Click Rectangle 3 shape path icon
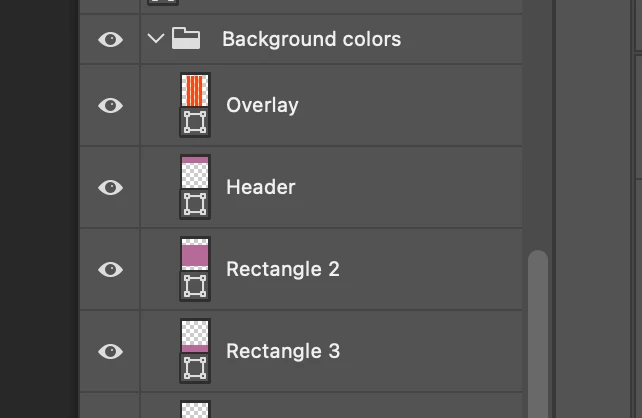 pos(195,368)
